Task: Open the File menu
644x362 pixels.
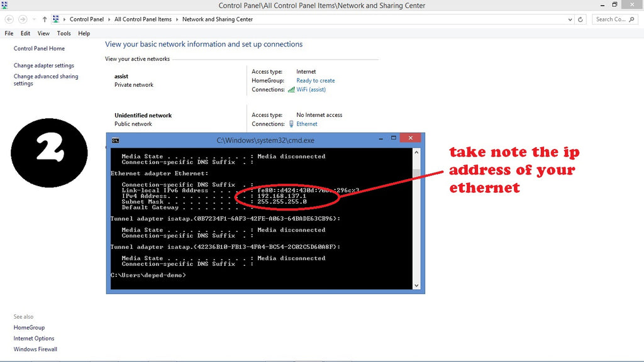Action: [x=9, y=33]
